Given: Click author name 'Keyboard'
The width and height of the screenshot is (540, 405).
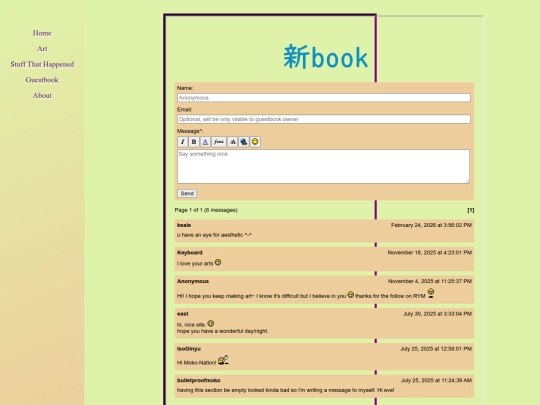Looking at the screenshot, I should [190, 253].
